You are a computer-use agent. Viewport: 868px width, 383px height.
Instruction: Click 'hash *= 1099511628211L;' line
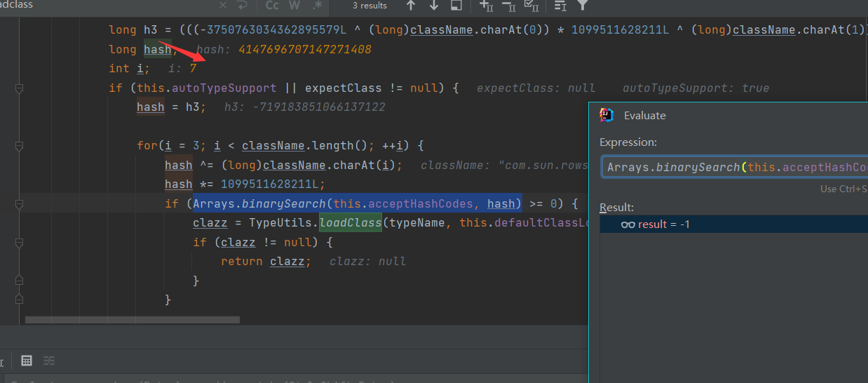click(245, 184)
